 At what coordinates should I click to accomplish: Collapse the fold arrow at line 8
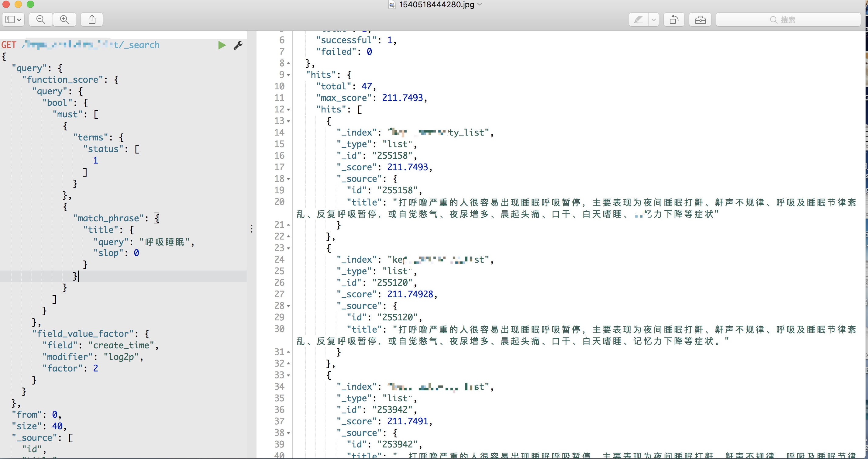(x=288, y=63)
